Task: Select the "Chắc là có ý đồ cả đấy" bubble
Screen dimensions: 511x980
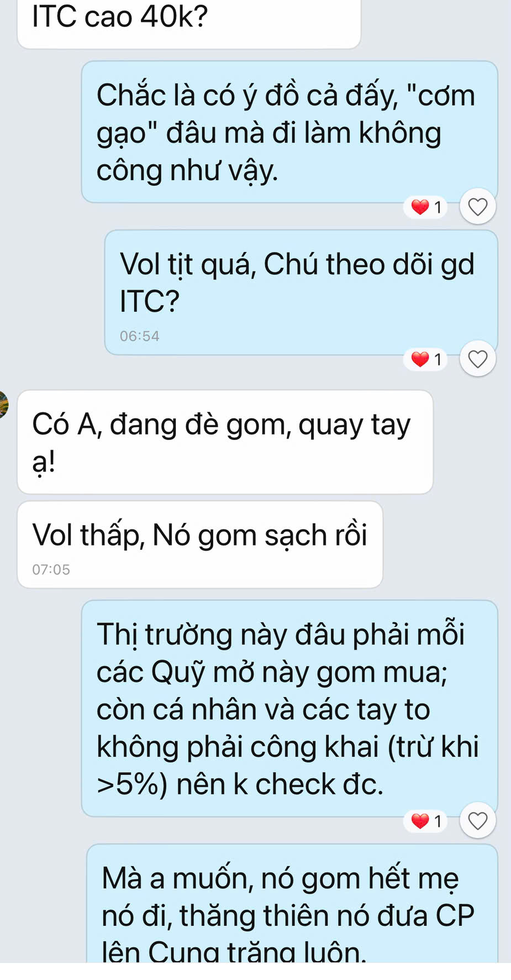Action: pos(289,132)
